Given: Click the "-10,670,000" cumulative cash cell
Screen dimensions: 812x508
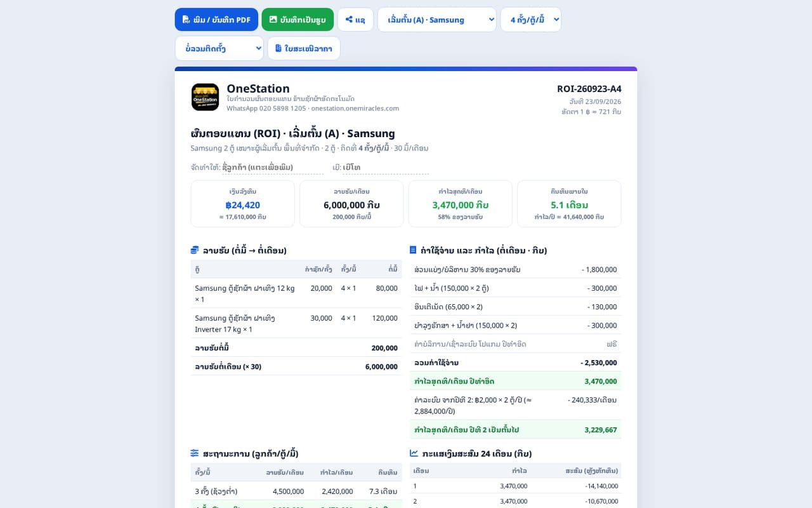Looking at the screenshot, I should (x=601, y=501).
